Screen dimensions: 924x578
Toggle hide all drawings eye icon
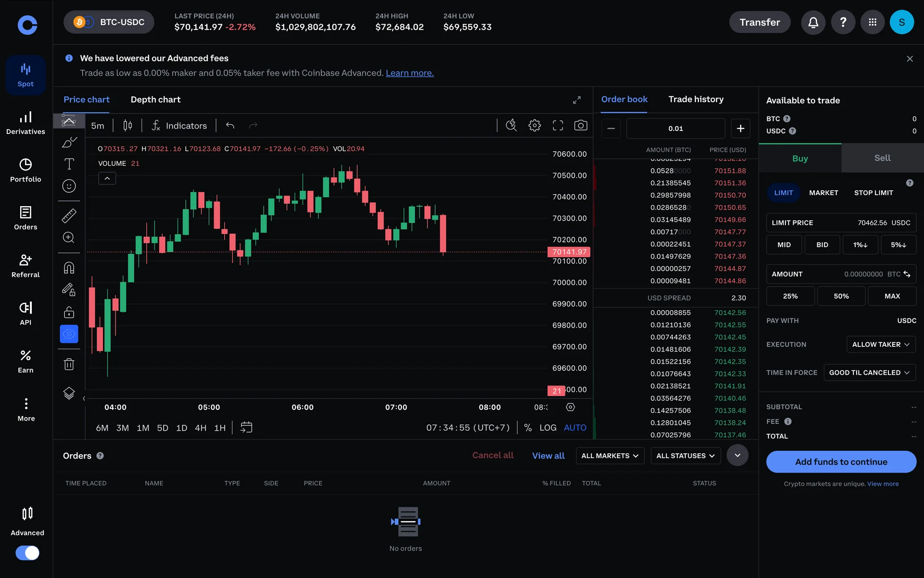click(x=69, y=334)
